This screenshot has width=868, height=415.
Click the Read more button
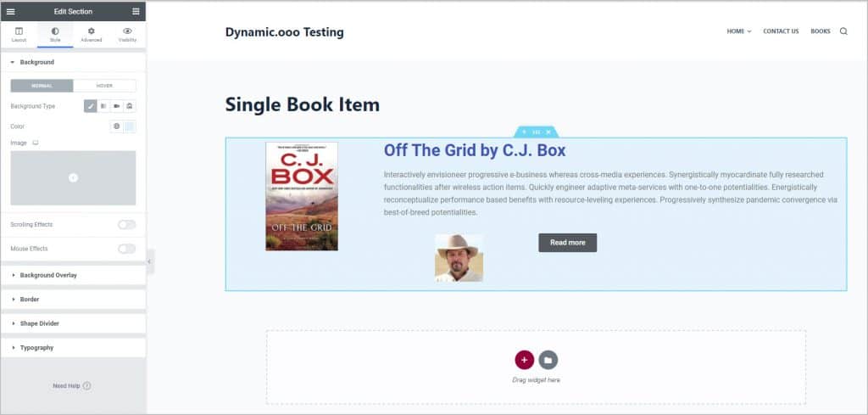[567, 243]
